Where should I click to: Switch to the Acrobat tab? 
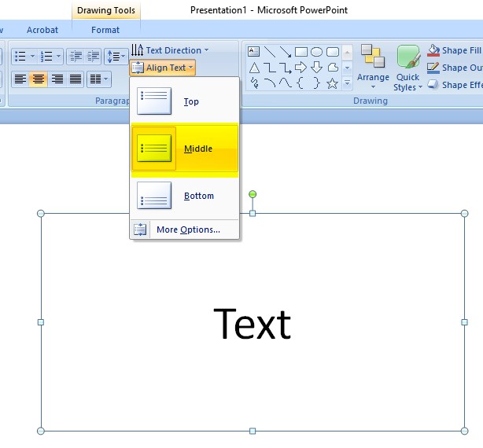(x=42, y=30)
